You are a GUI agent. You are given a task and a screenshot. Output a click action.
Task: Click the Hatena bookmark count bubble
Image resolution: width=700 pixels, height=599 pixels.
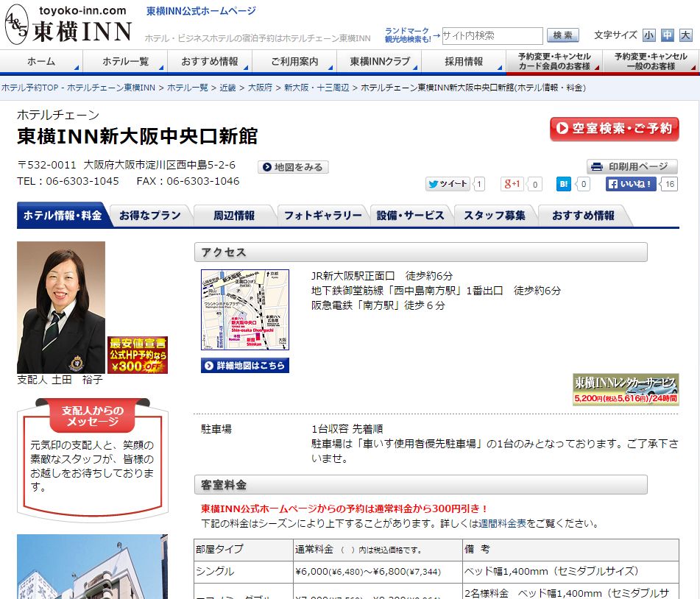click(x=584, y=184)
